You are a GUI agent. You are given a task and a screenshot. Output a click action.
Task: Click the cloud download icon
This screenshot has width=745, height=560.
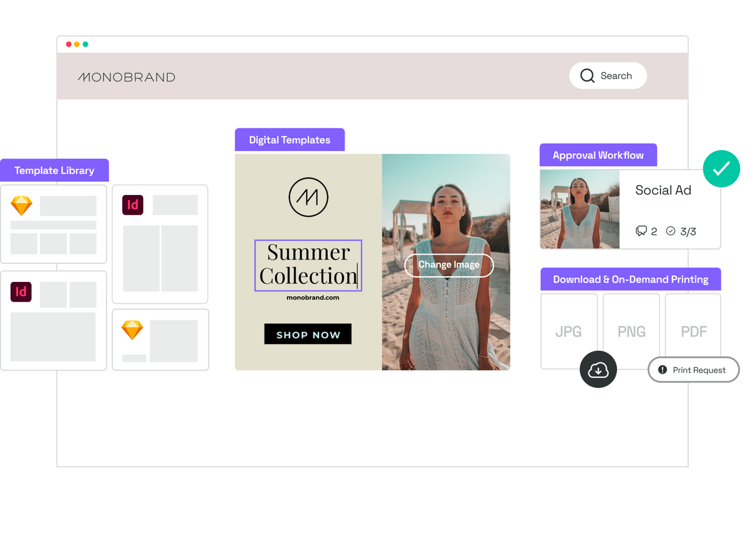pyautogui.click(x=598, y=370)
